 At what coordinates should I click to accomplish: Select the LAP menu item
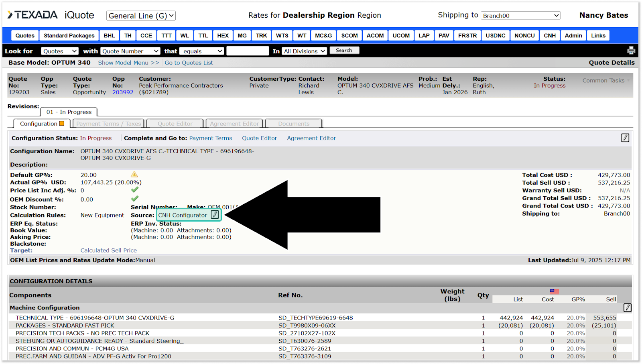[424, 35]
